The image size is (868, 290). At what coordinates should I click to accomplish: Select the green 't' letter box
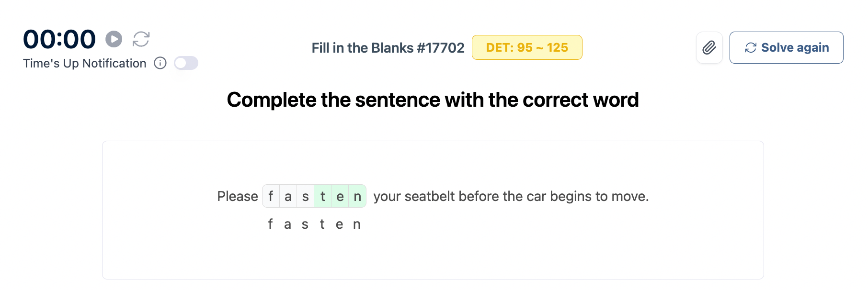(x=323, y=196)
